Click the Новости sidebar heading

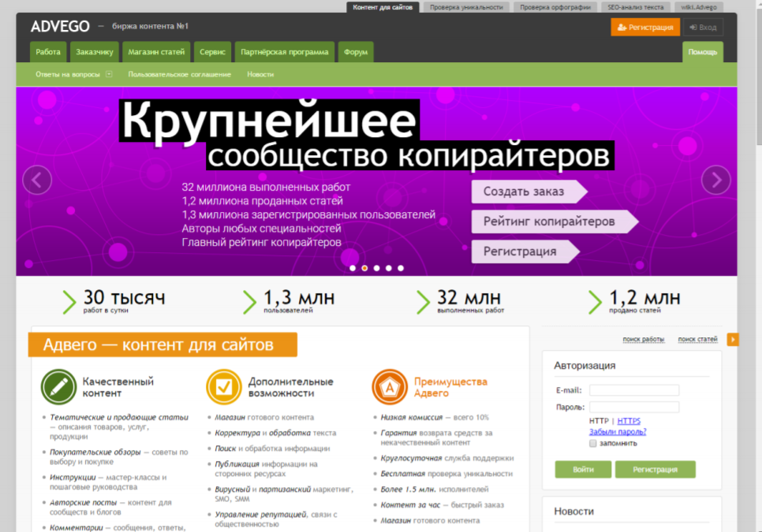pos(574,512)
